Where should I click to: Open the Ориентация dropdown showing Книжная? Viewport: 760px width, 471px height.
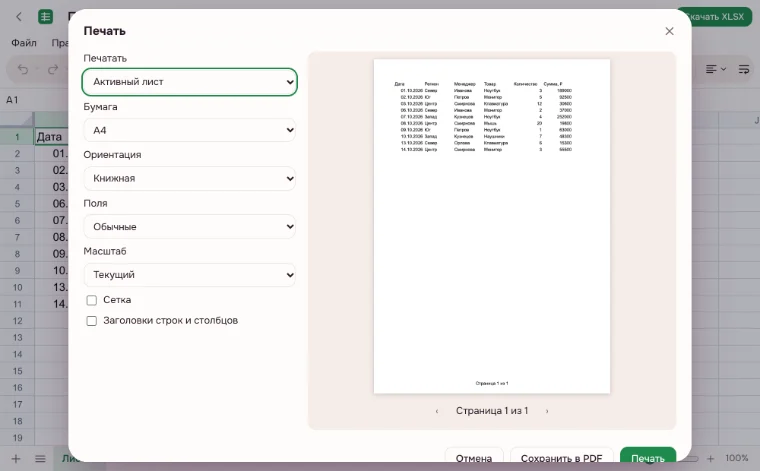[x=190, y=178]
